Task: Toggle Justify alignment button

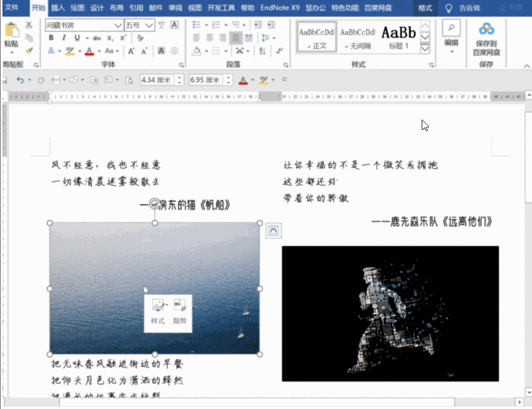Action: click(235, 38)
